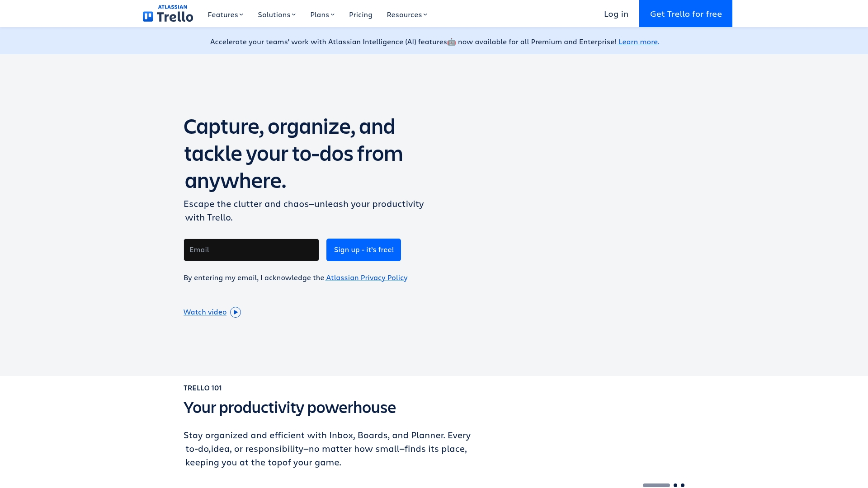Expand the Features dropdown
This screenshot has height=488, width=868.
tap(225, 14)
